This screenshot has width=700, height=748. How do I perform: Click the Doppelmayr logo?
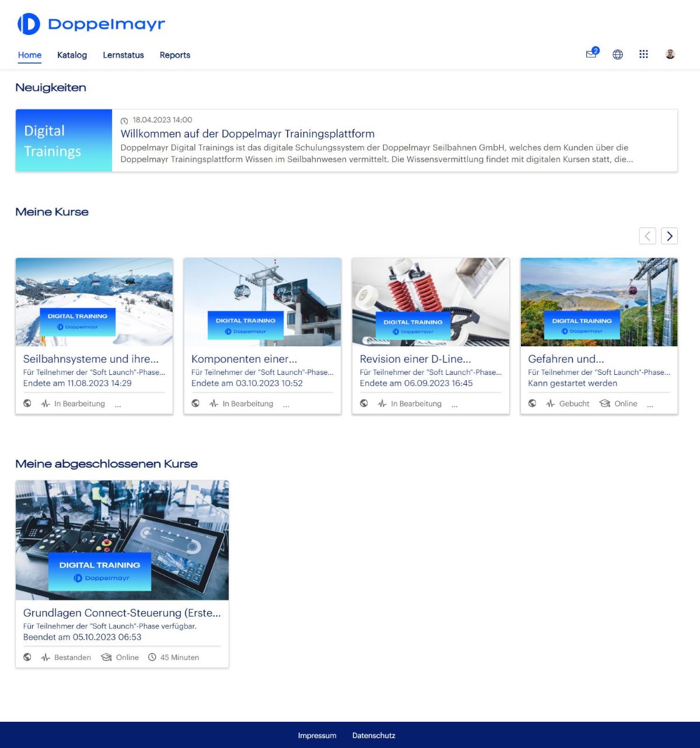coord(91,24)
